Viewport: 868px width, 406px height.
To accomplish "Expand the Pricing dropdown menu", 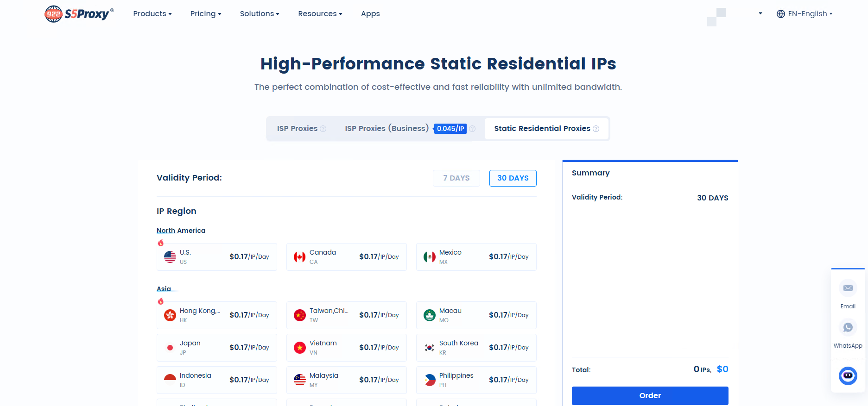I will (x=205, y=14).
